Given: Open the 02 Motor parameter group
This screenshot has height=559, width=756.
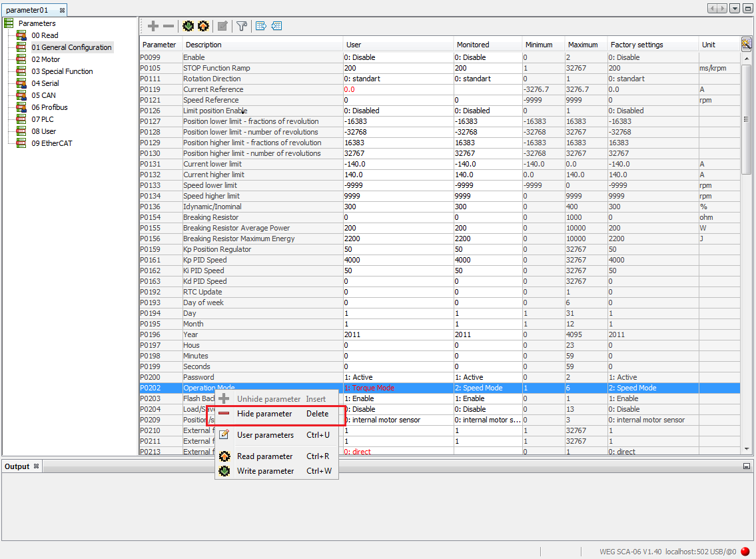Looking at the screenshot, I should pyautogui.click(x=48, y=59).
